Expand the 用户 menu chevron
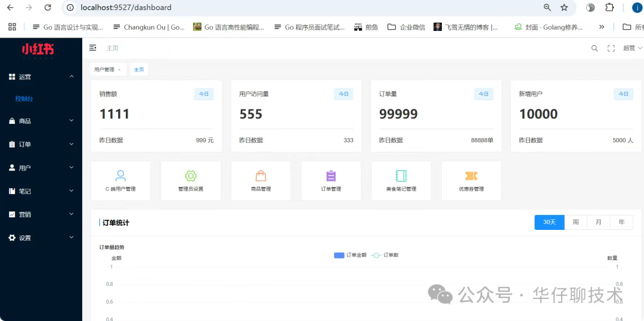Image resolution: width=644 pixels, height=321 pixels. click(72, 167)
